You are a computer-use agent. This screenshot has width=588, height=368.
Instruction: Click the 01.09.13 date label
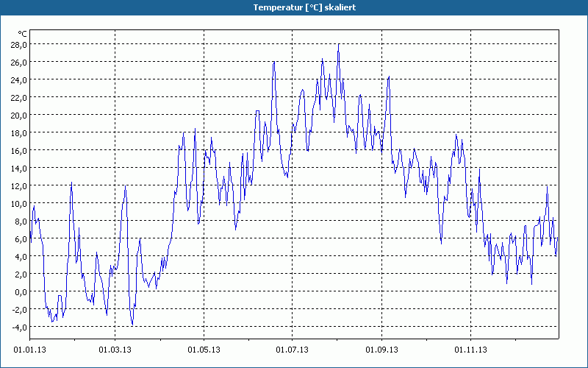(x=381, y=350)
